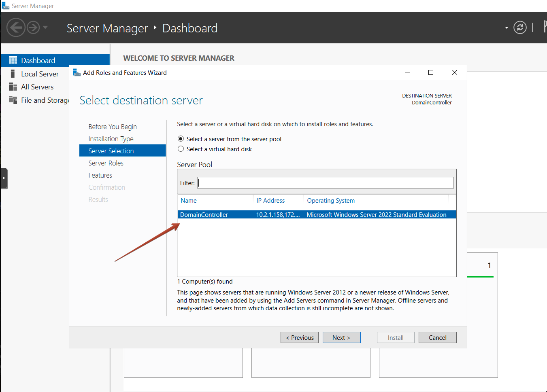Expand the collapsed side panel handle at left edge
The height and width of the screenshot is (392, 547).
tap(4, 178)
